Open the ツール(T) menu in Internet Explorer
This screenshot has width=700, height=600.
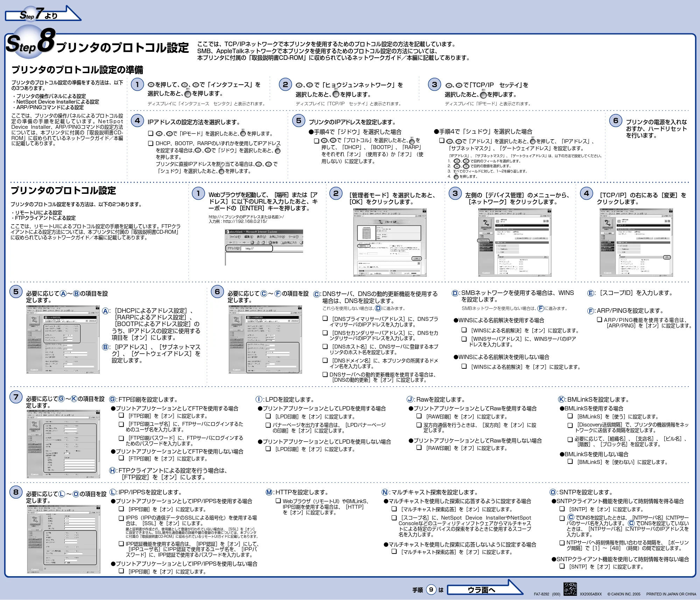tap(293, 237)
